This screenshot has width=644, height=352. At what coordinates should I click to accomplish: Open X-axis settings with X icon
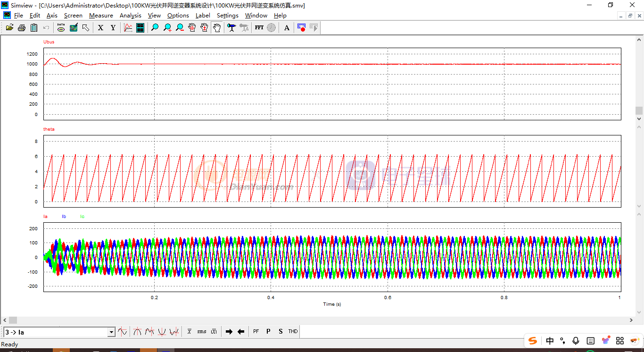pos(100,28)
